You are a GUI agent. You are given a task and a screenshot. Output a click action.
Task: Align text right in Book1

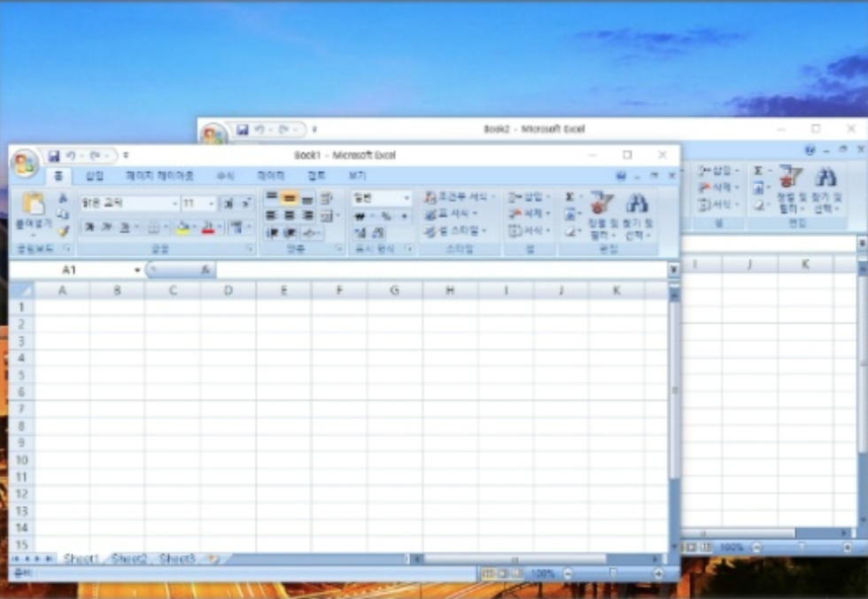click(307, 215)
